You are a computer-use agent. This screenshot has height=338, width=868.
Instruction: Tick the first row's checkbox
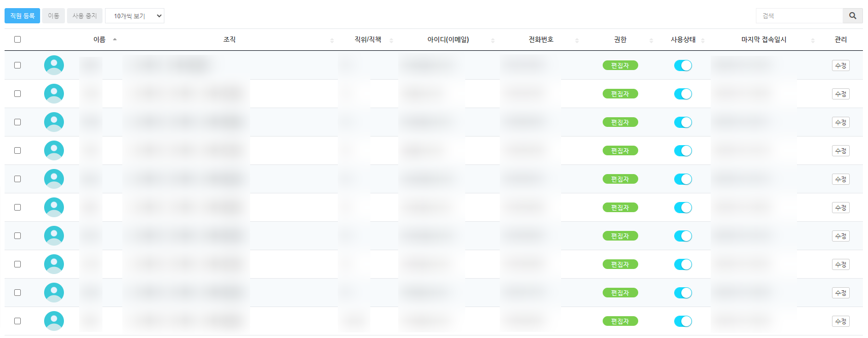coord(18,65)
